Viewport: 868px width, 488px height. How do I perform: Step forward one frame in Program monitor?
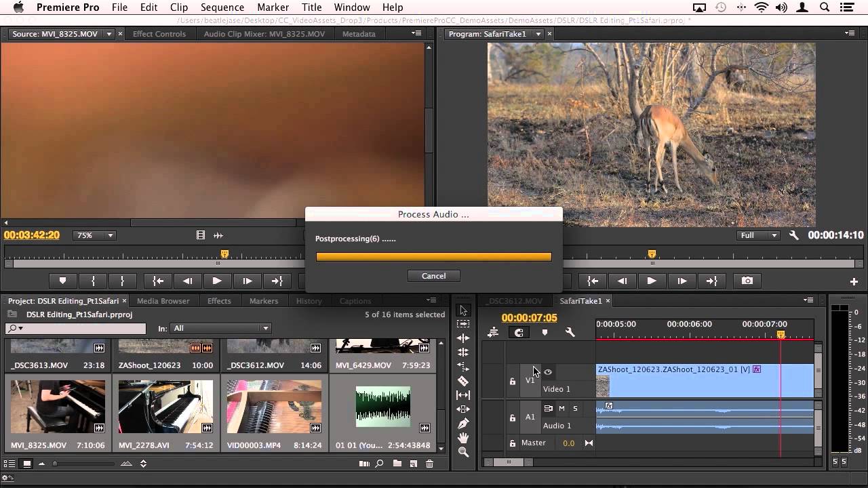pos(682,281)
